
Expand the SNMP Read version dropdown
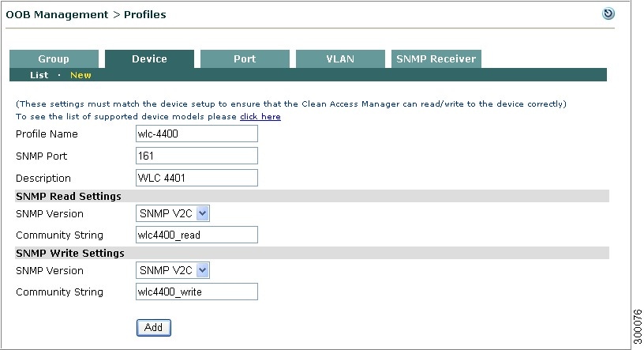coord(173,213)
